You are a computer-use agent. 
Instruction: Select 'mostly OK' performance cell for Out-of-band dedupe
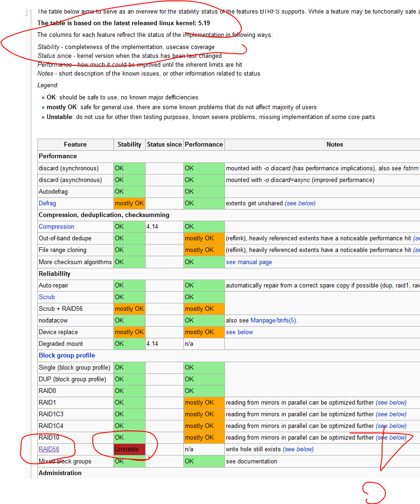[204, 238]
